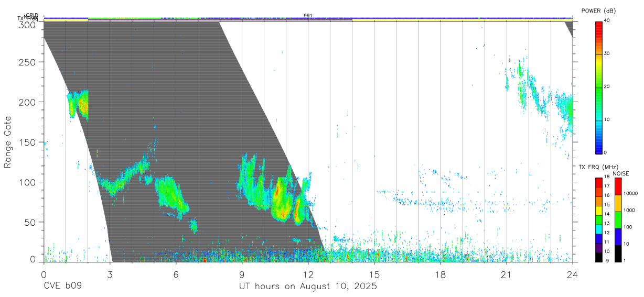Click the 250 tick label on Range Gate axis

tap(28, 62)
